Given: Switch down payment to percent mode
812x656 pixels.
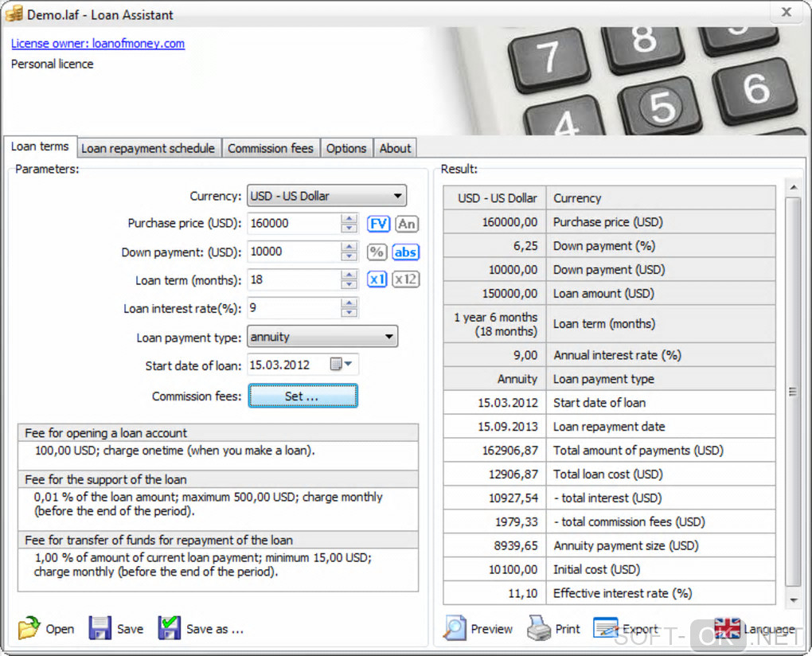Looking at the screenshot, I should [x=377, y=252].
